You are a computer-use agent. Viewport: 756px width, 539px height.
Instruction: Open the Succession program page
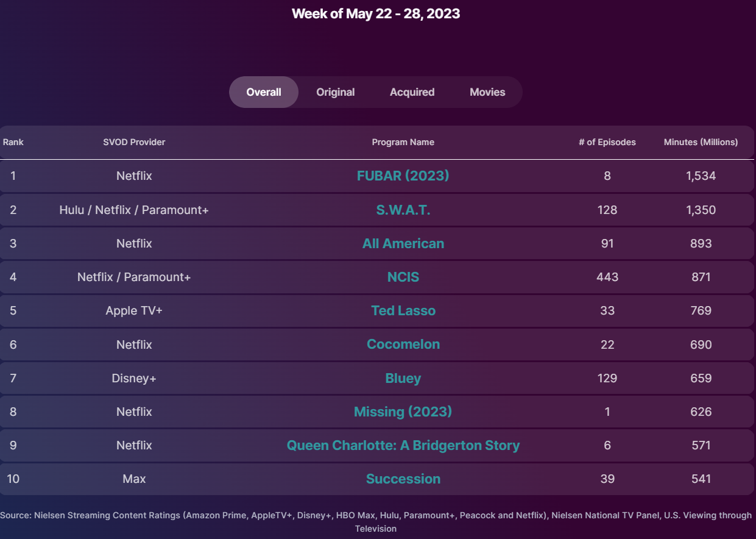(403, 479)
